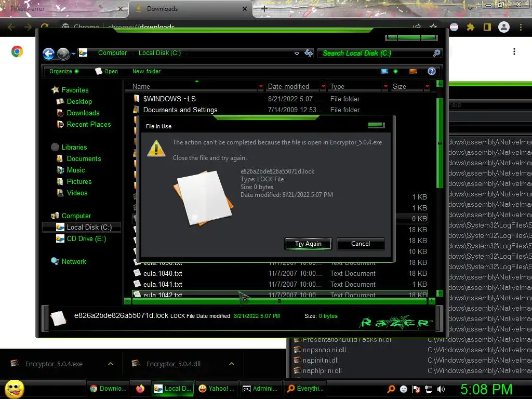Select Local Disk (C:) in navigation pane
This screenshot has width=532, height=399.
(x=82, y=228)
